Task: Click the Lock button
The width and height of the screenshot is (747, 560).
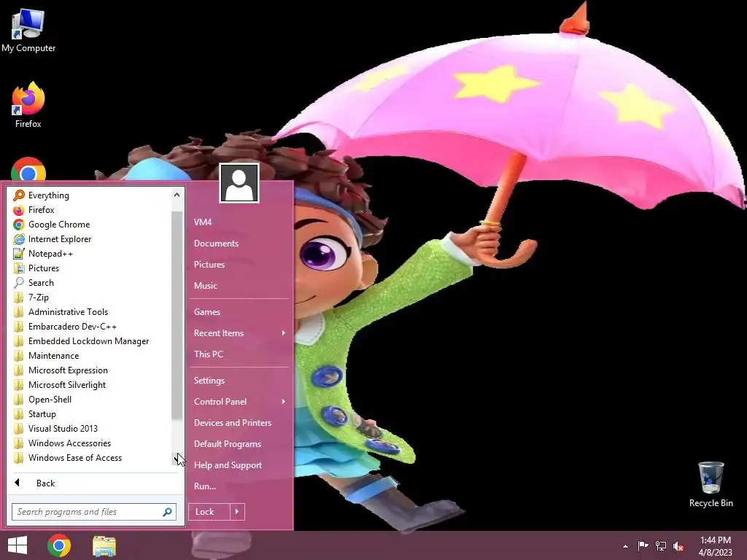Action: click(x=209, y=512)
